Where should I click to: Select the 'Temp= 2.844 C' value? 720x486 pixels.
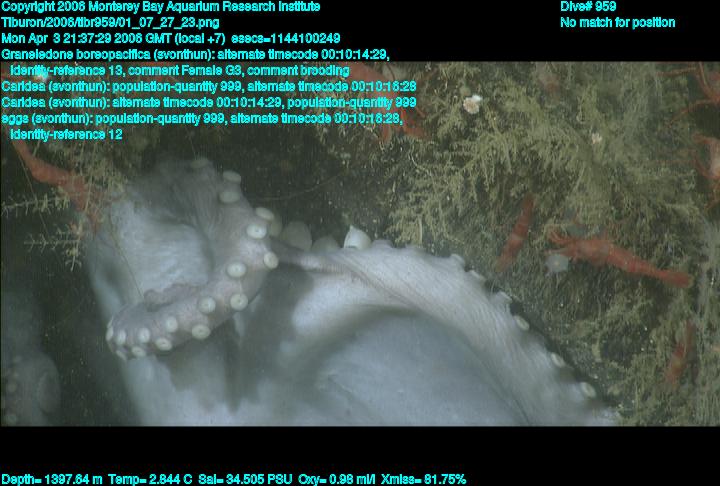pyautogui.click(x=150, y=480)
